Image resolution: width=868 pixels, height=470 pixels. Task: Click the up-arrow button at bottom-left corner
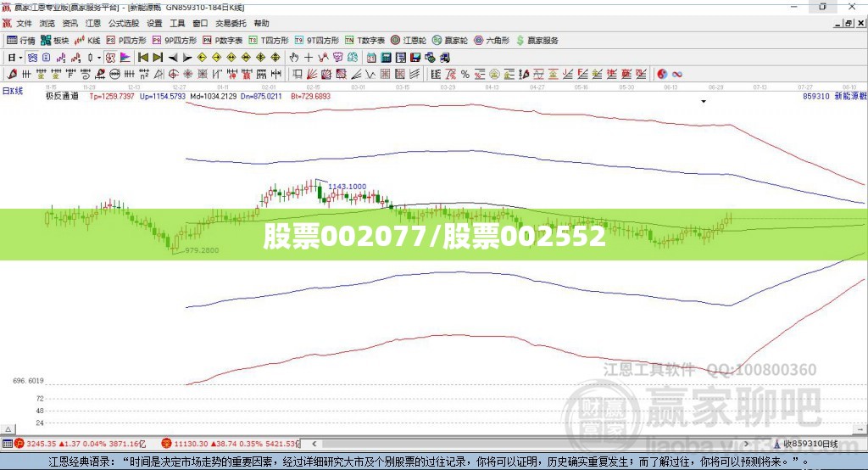8,429
